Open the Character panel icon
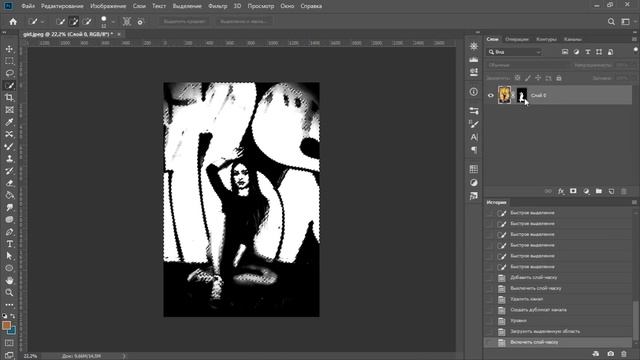This screenshot has height=360, width=640. coord(473,137)
